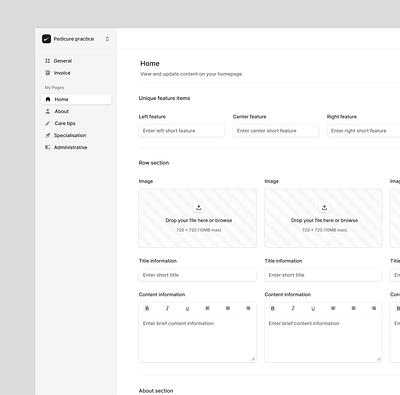400x395 pixels.
Task: Align left in first content editor
Action: pos(207,308)
